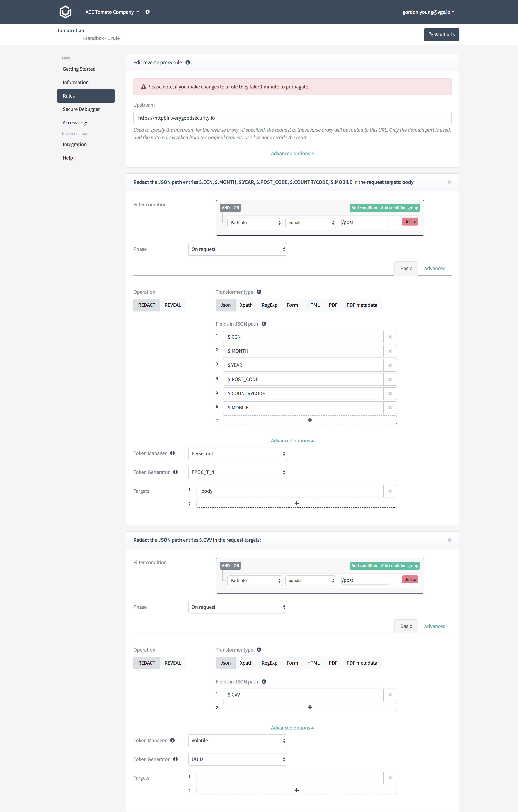518x812 pixels.
Task: Remove the $.CVV JSON path entry
Action: (390, 695)
